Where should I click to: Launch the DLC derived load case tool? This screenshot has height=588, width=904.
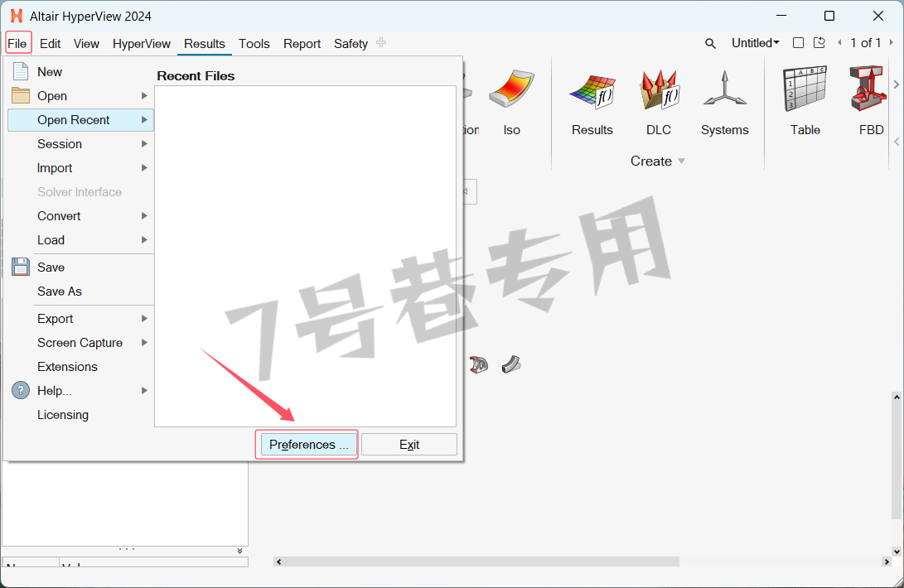click(x=659, y=103)
